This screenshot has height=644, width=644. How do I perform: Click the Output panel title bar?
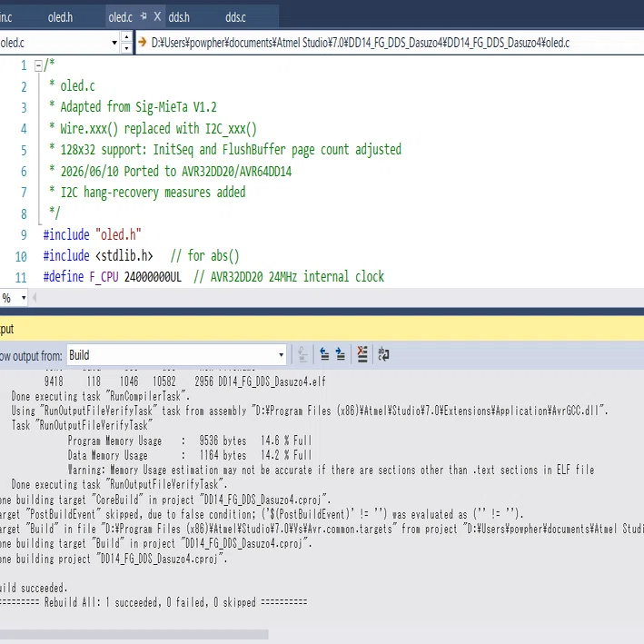322,329
